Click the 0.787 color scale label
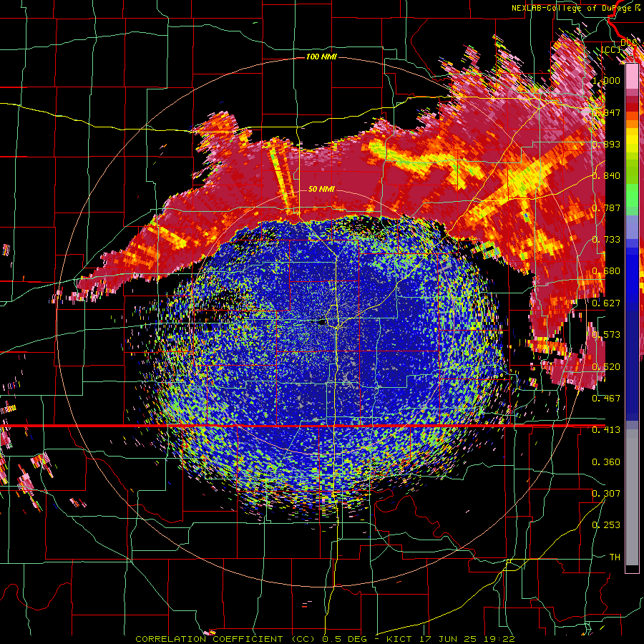Screen dimensions: 644x644 (x=606, y=208)
